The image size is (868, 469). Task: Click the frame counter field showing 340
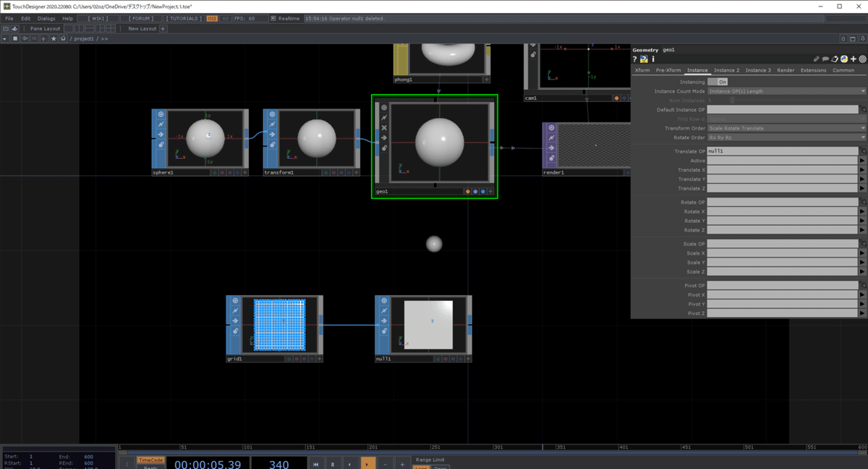(x=278, y=463)
